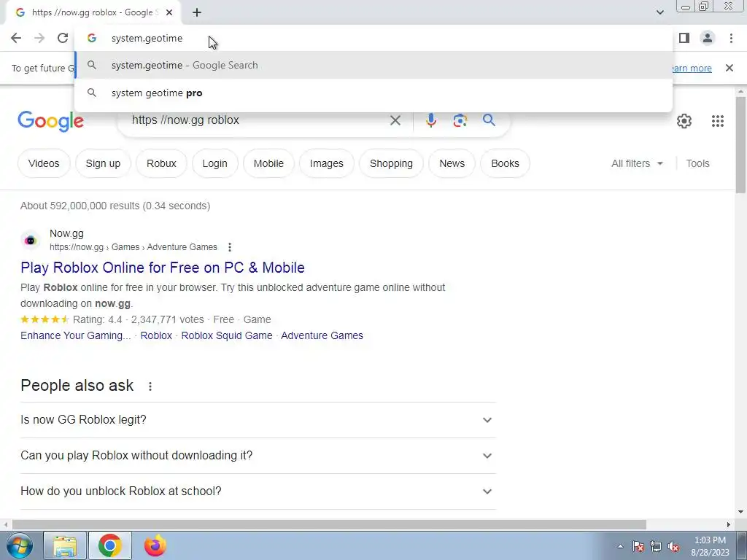Open the Roblox sitelink
Image resolution: width=747 pixels, height=560 pixels.
pos(156,335)
